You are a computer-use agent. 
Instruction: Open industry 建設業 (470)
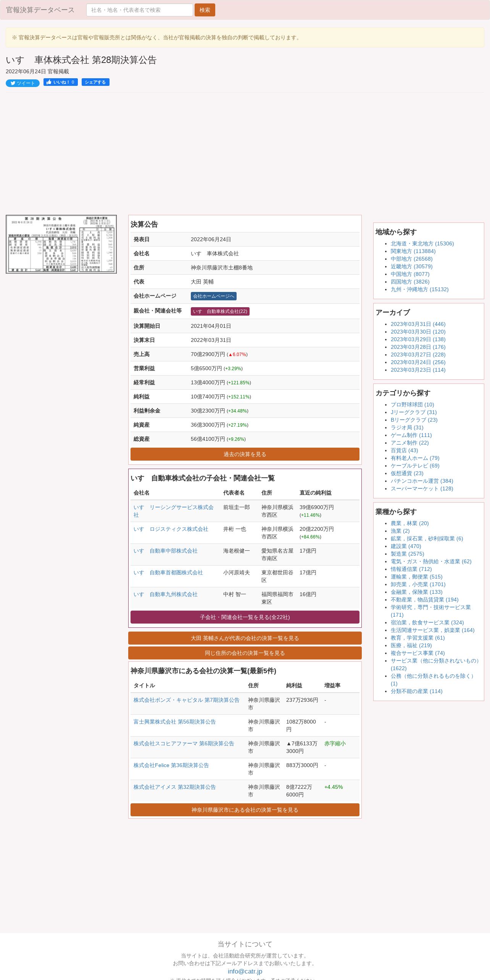[x=406, y=546]
